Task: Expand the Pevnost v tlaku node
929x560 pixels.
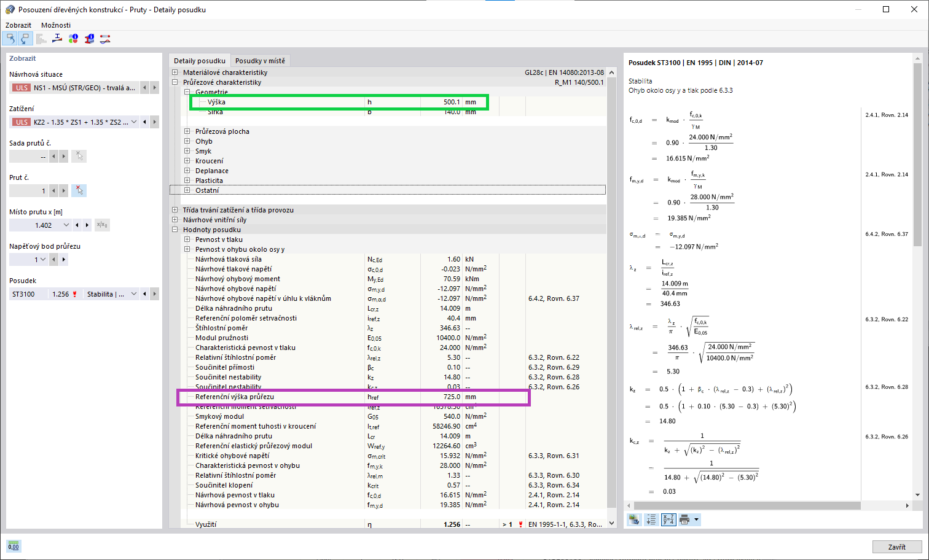Action: tap(187, 239)
